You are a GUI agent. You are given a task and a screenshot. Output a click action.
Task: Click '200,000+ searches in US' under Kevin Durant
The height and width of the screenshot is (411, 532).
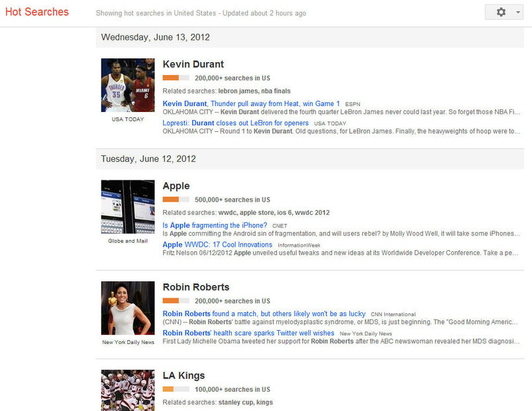pos(233,78)
